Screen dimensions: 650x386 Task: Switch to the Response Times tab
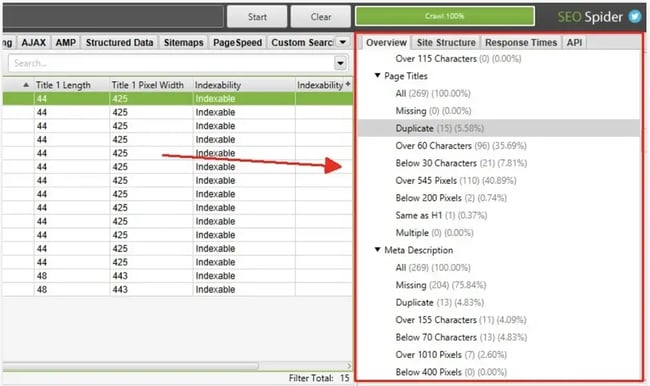(x=521, y=43)
